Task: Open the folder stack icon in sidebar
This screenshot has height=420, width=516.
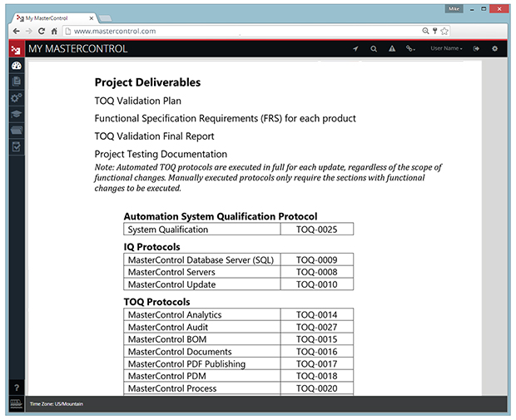Action: click(17, 131)
